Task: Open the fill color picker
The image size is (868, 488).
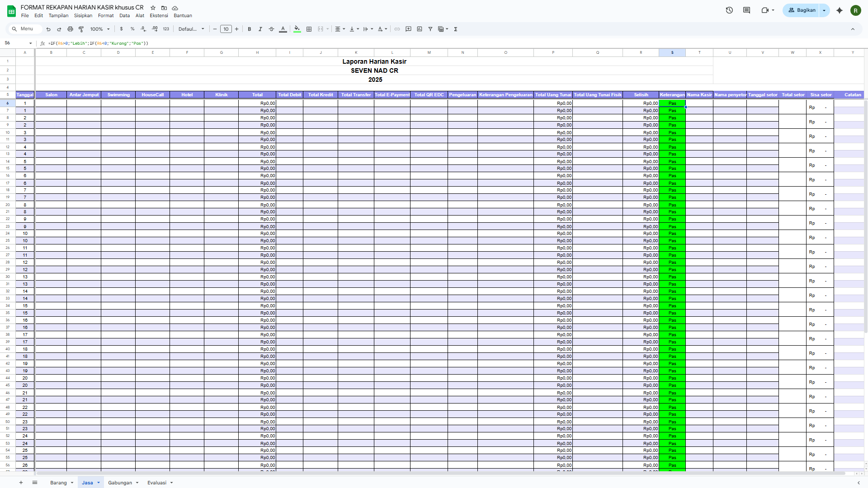Action: point(297,29)
